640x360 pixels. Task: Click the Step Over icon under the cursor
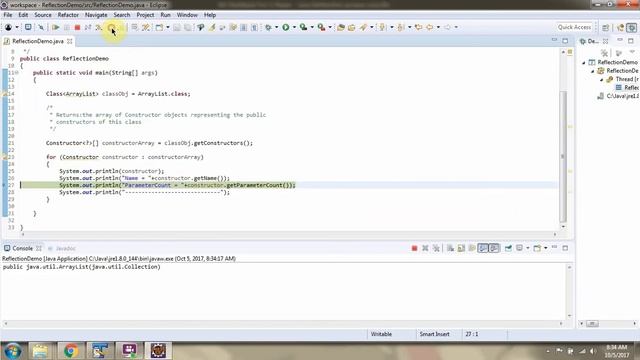pyautogui.click(x=111, y=27)
